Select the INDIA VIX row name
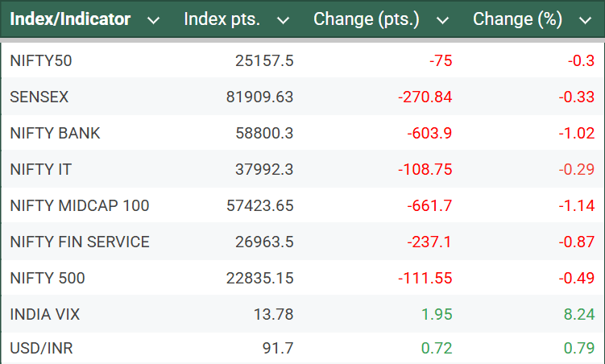 (45, 314)
